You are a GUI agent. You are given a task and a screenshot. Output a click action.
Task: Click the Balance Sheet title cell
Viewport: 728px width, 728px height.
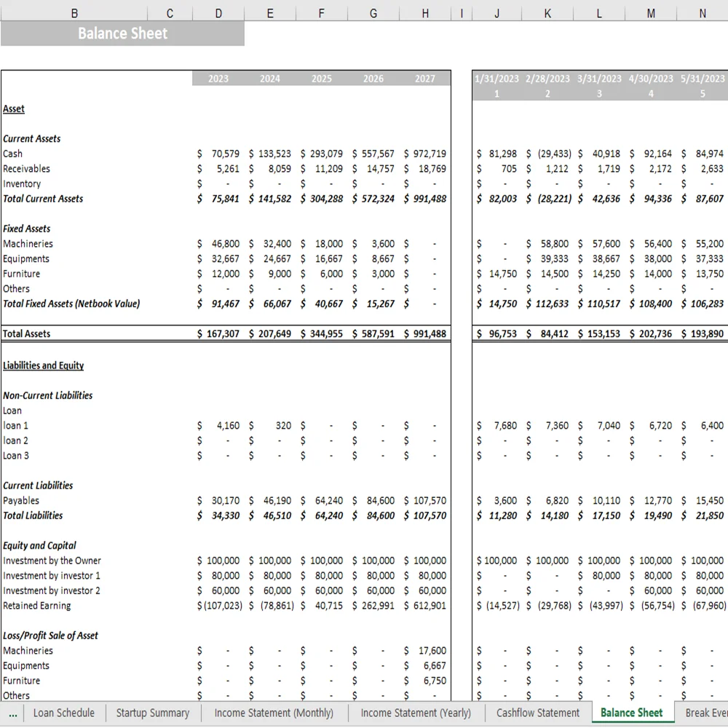pyautogui.click(x=123, y=33)
